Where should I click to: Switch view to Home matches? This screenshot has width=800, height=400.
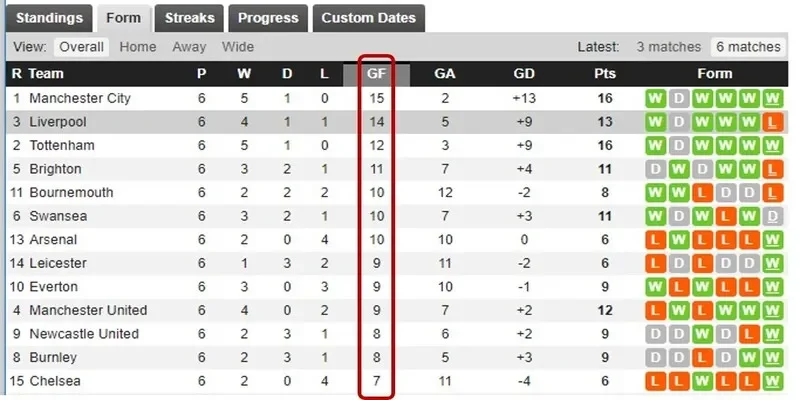click(x=138, y=47)
